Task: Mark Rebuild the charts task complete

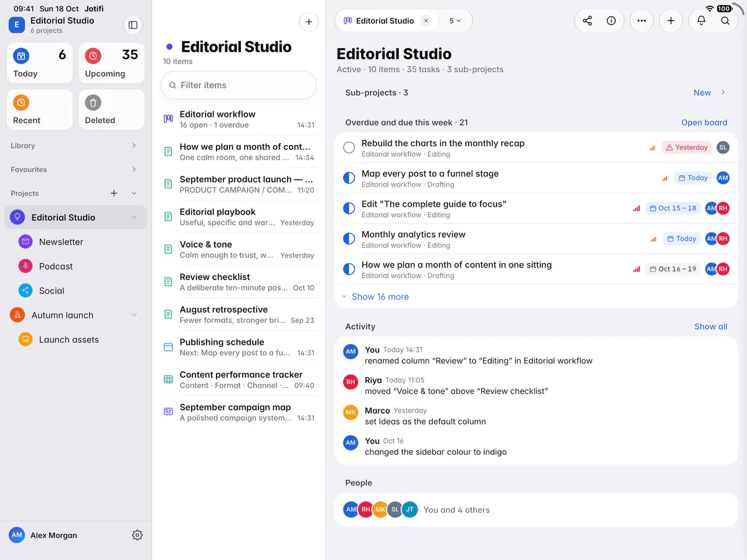Action: click(349, 147)
